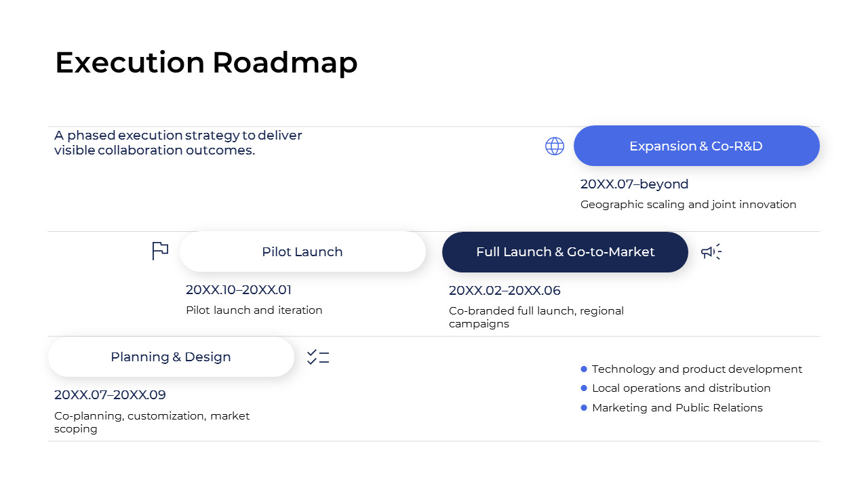This screenshot has width=868, height=488.
Task: Click the megaphone icon next to Full Launch
Action: [711, 251]
